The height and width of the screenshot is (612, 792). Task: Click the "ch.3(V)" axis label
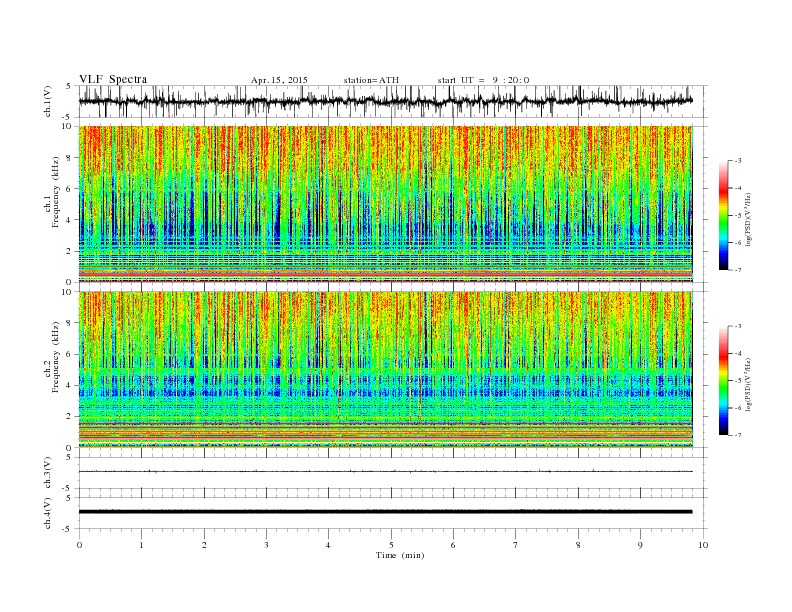tap(48, 473)
